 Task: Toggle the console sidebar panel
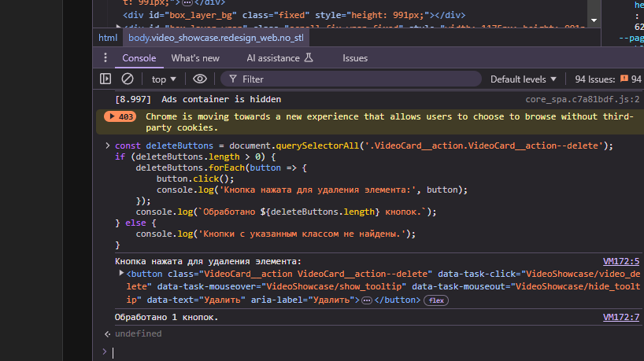pyautogui.click(x=105, y=79)
